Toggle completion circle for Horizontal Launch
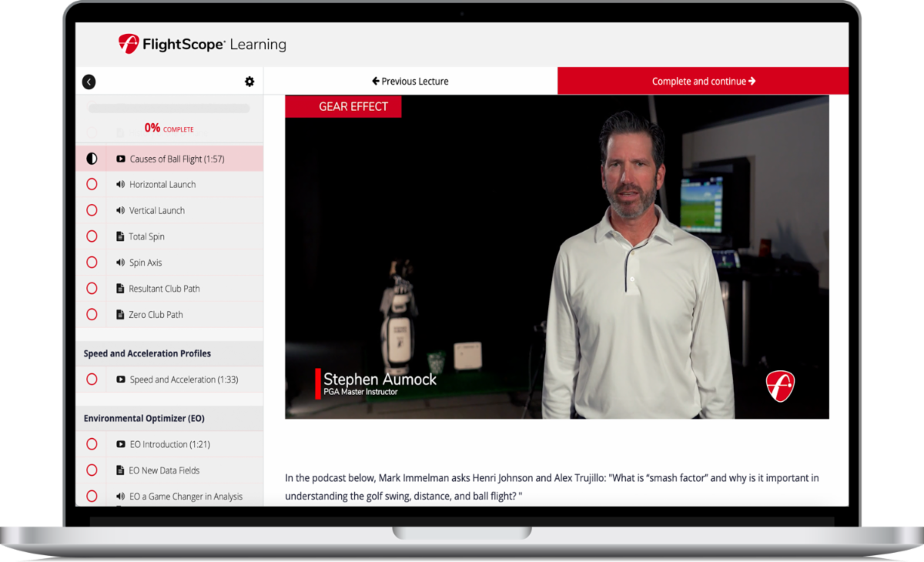924x562 pixels. point(92,185)
